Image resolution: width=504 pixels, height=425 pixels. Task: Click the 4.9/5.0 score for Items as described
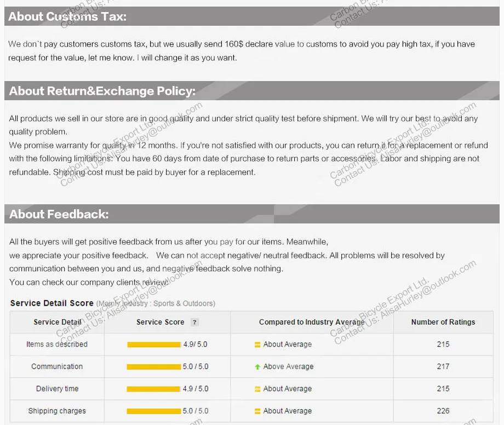pyautogui.click(x=195, y=344)
